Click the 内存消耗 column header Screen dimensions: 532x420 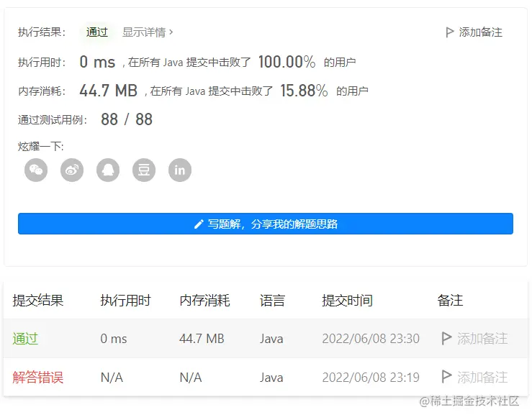pos(204,301)
